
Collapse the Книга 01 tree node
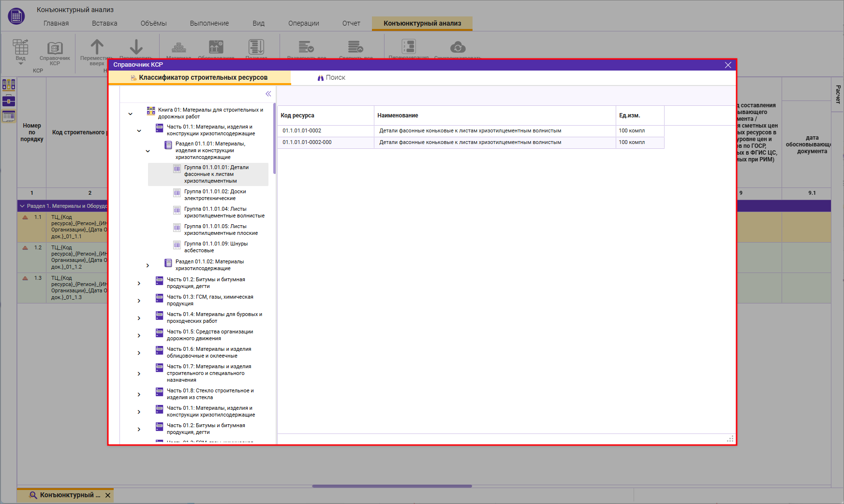point(130,114)
